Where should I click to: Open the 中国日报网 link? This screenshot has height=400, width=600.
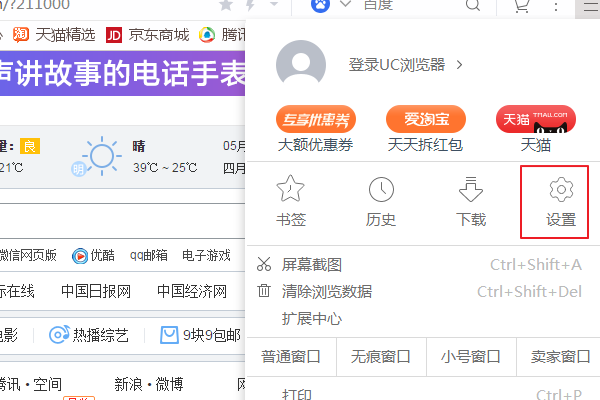pyautogui.click(x=96, y=291)
